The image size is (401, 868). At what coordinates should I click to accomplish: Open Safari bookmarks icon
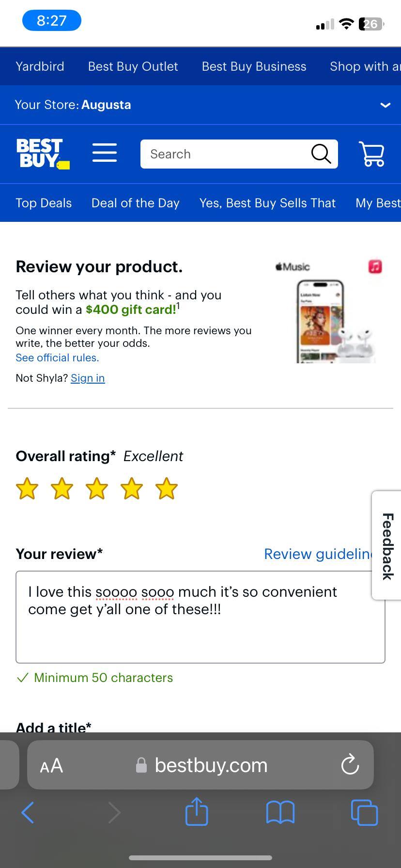(x=280, y=812)
